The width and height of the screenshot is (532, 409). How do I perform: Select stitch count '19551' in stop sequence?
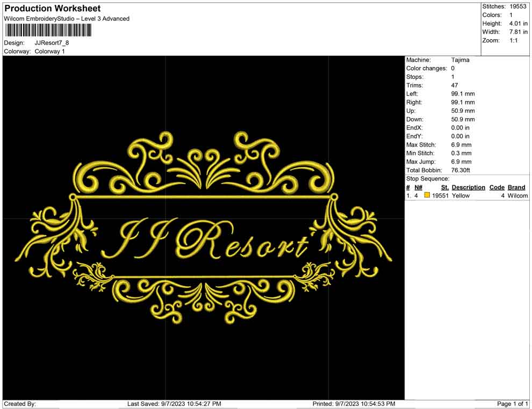[440, 195]
